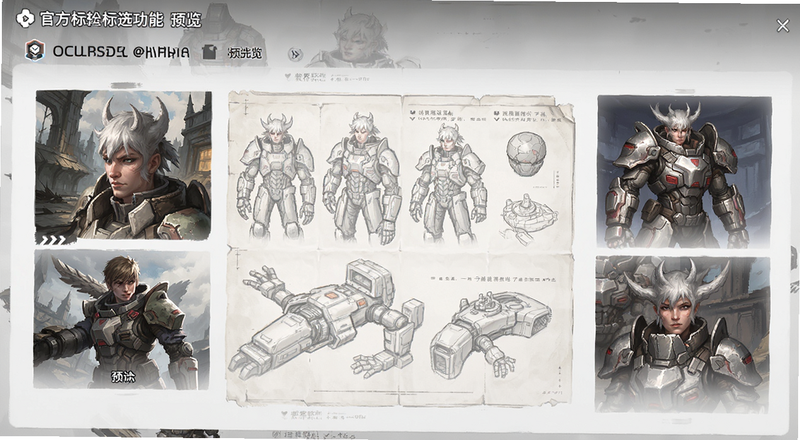Click the round double-chevron button in the header

(x=295, y=54)
